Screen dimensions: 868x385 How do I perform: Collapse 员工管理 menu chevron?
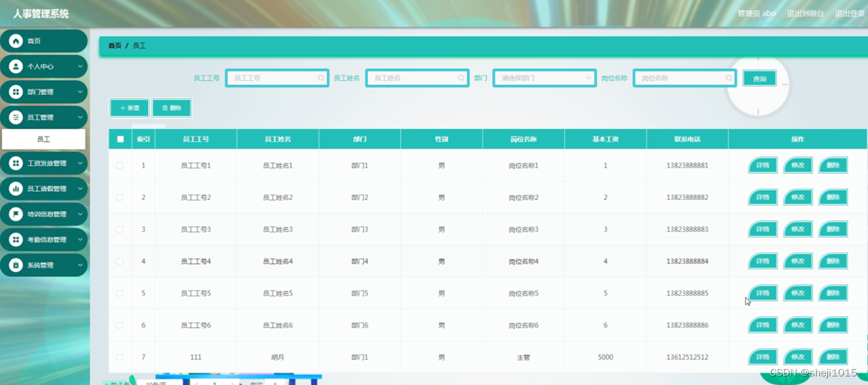coord(80,117)
